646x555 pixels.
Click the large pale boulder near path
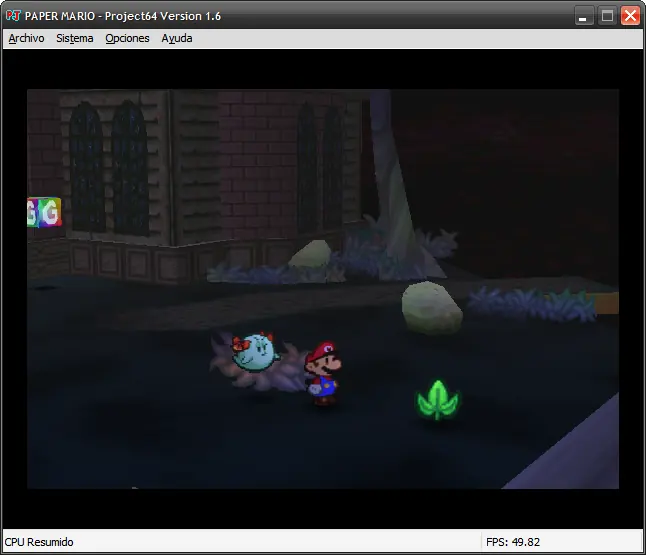click(432, 307)
